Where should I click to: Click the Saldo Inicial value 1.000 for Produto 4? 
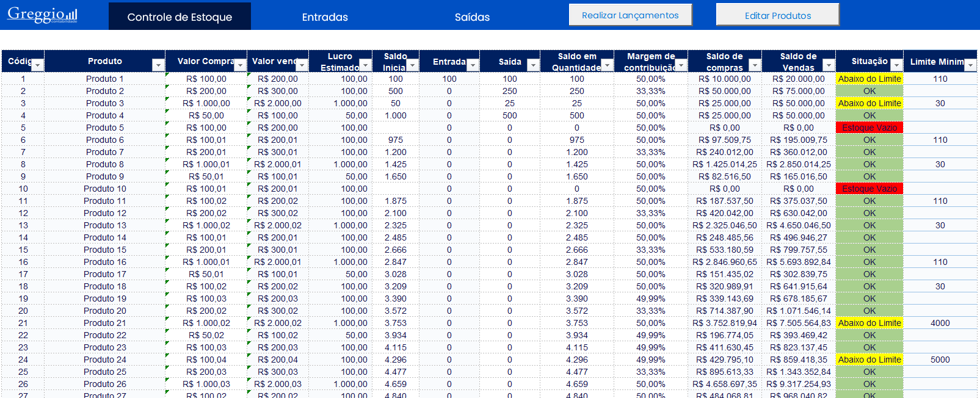click(x=396, y=115)
